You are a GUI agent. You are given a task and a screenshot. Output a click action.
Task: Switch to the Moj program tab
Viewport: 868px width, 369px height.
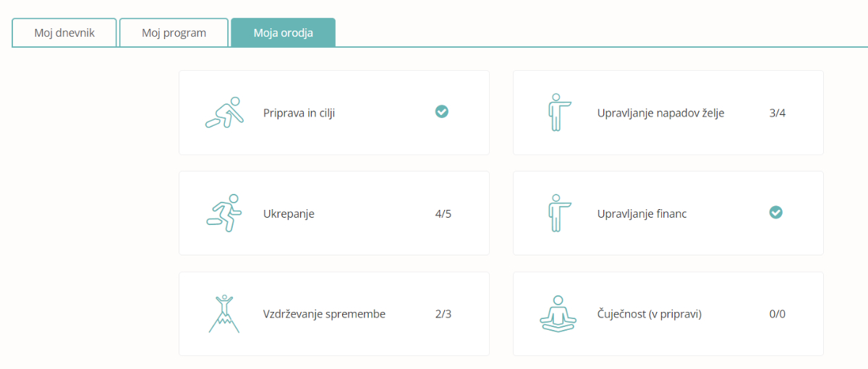[174, 33]
